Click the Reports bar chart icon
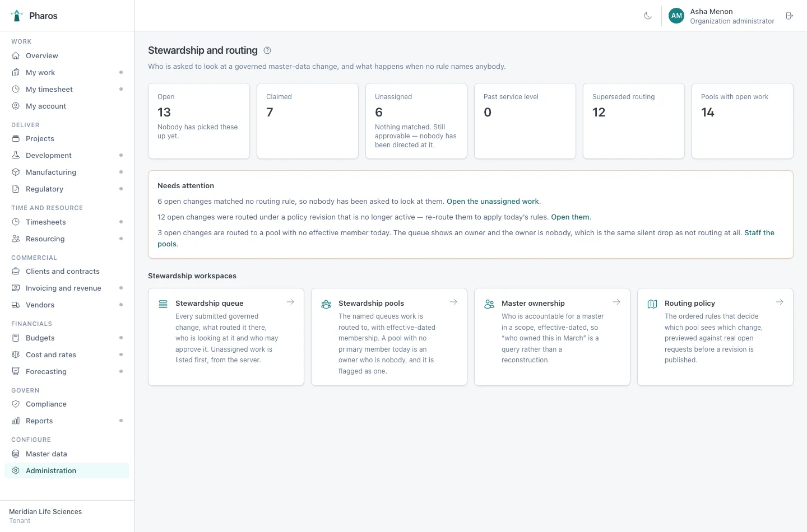Screen dimensions: 807x532 [x=16, y=421]
